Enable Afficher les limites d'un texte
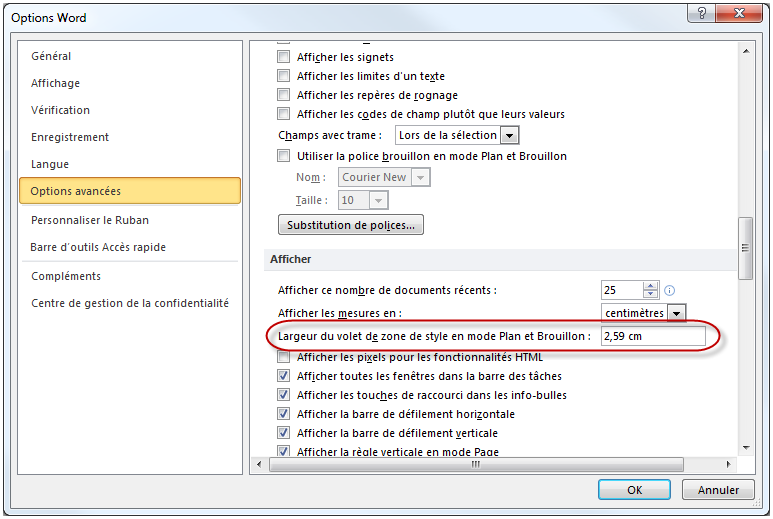This screenshot has width=773, height=519. click(x=283, y=76)
